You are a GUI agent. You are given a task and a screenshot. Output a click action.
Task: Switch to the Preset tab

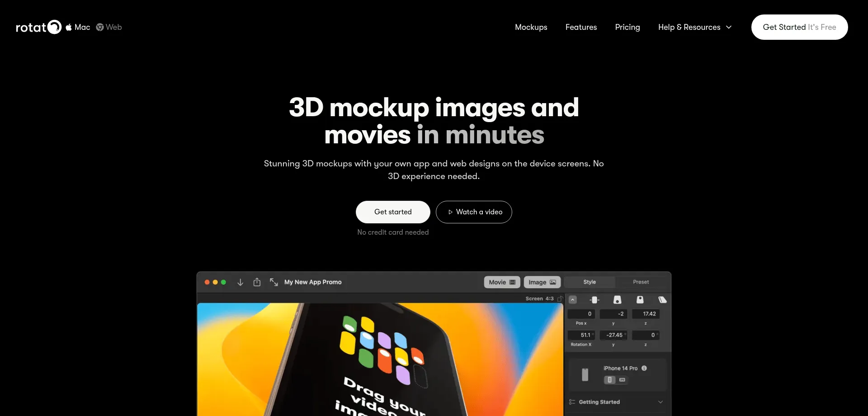coord(641,282)
